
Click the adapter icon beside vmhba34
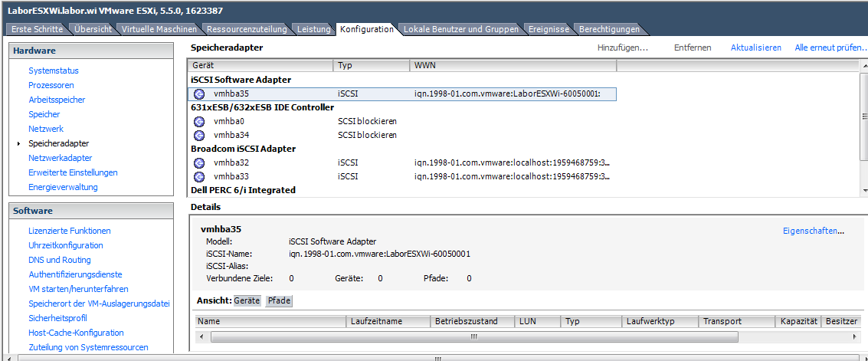tap(199, 135)
